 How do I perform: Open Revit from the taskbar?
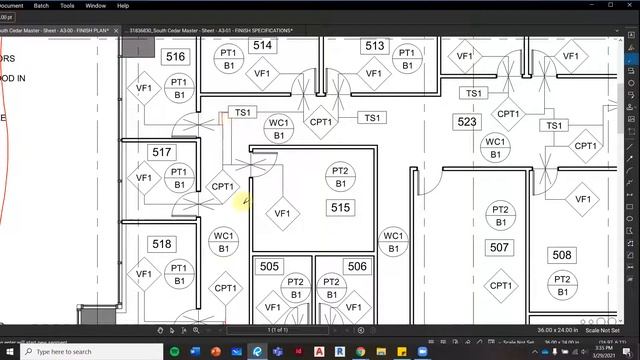click(x=340, y=351)
